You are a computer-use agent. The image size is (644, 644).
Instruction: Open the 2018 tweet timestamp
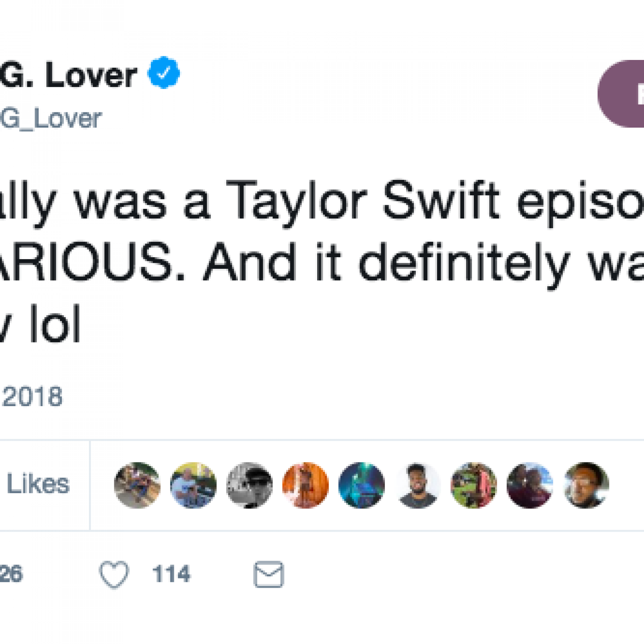pos(32,397)
